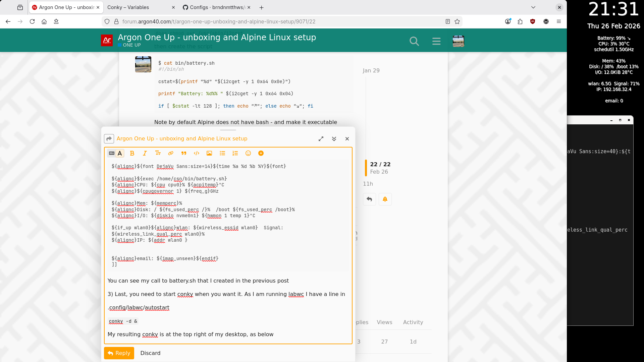Insert preformatted code block icon
Image resolution: width=644 pixels, height=362 pixels.
pos(197,153)
